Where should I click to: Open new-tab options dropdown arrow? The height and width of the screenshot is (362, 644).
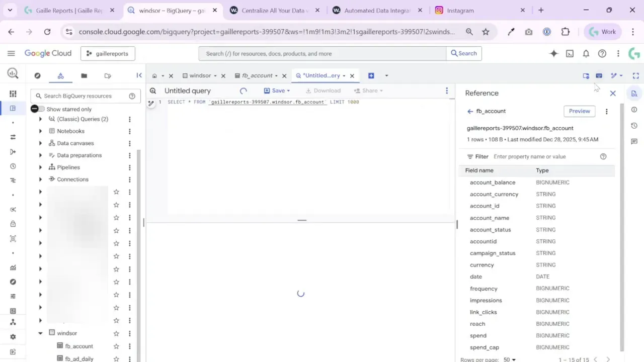386,75
